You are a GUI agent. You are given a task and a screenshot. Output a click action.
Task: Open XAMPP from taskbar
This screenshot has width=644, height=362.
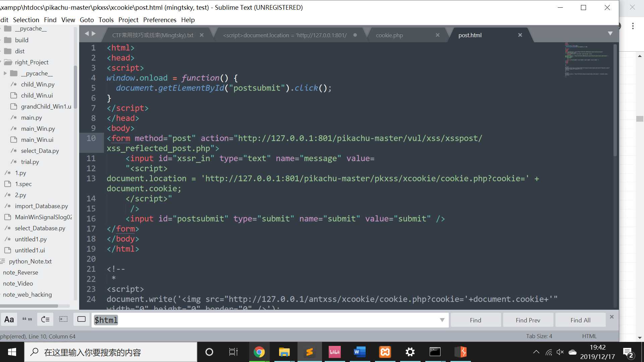[x=385, y=352]
